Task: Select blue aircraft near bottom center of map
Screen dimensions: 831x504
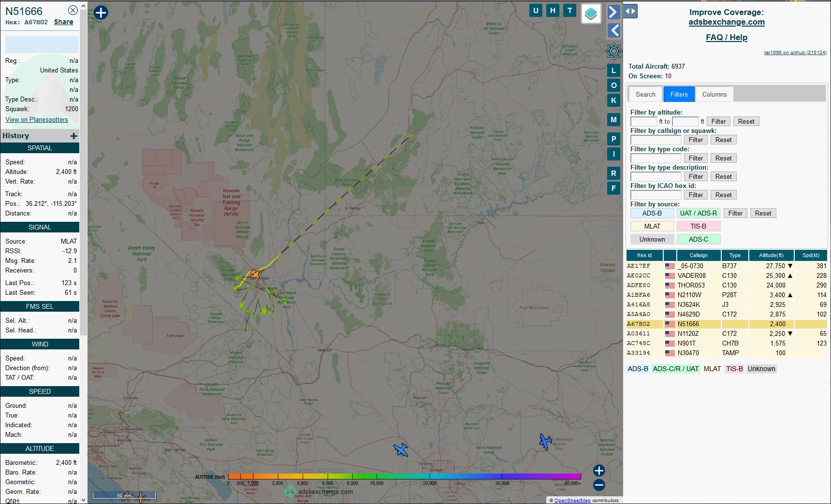Action: [401, 450]
